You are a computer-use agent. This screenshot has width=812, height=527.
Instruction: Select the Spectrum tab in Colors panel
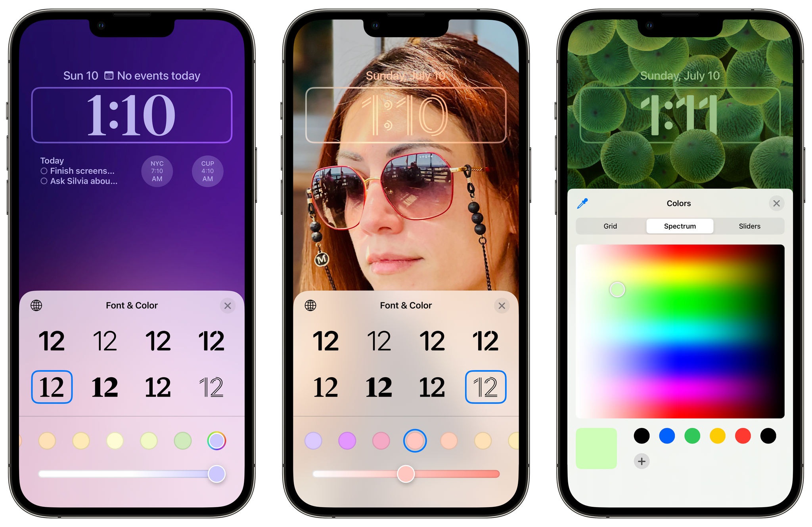pos(680,227)
